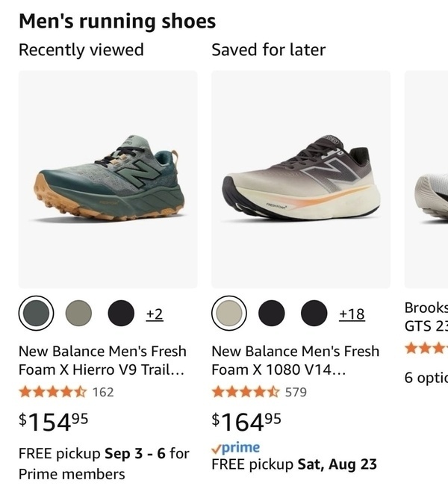Click the Prime badge icon
Image resolution: width=448 pixels, height=486 pixels.
click(236, 448)
